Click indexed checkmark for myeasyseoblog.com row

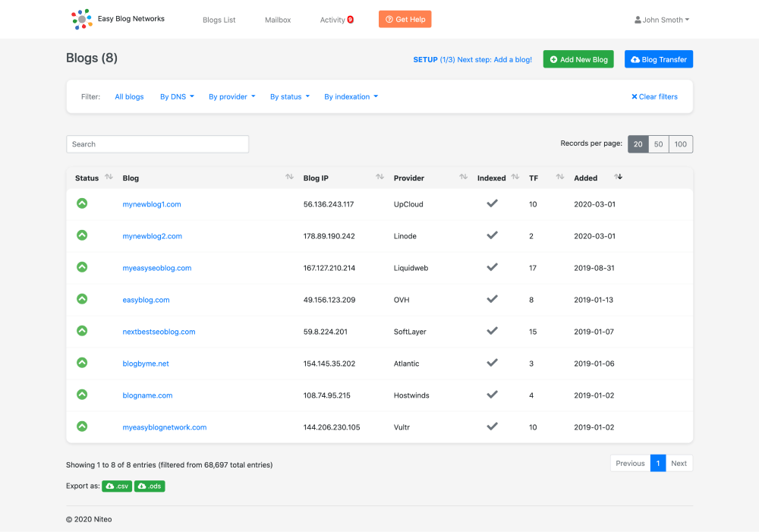pos(492,267)
